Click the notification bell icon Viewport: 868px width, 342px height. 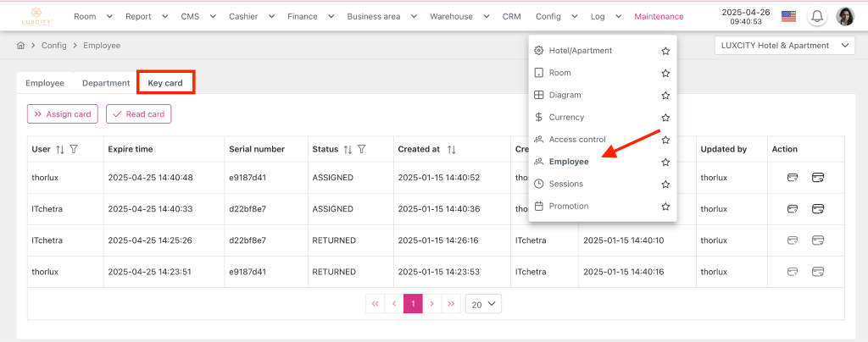(817, 16)
